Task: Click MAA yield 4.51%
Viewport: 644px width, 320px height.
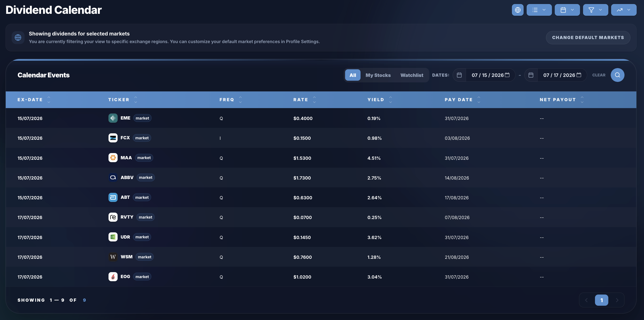Action: click(374, 158)
